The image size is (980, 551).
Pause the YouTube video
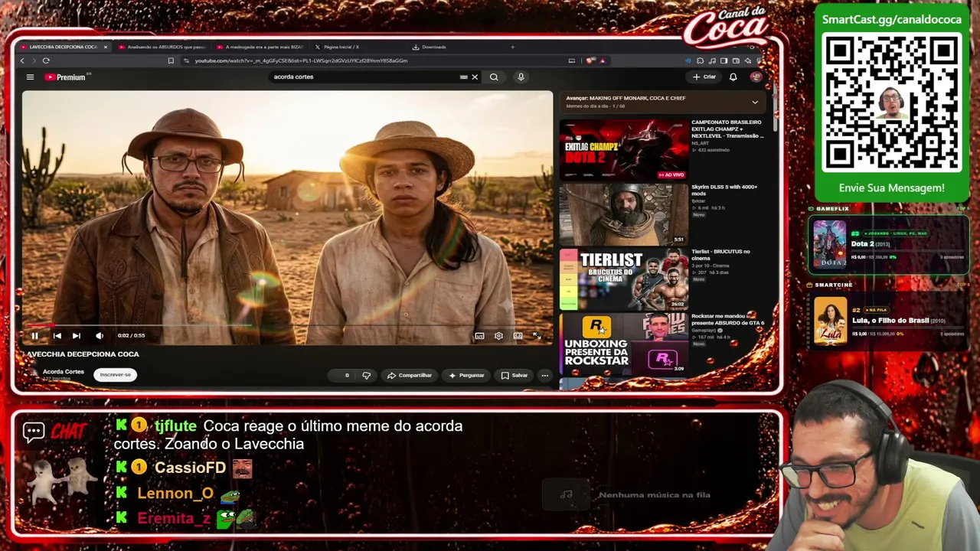pos(34,336)
